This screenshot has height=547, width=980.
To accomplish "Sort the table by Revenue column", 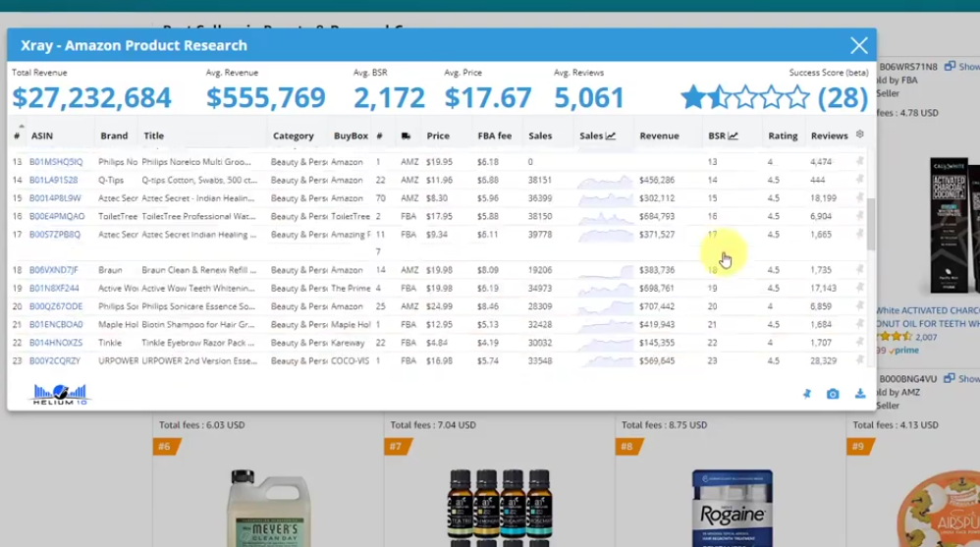I will pyautogui.click(x=659, y=136).
